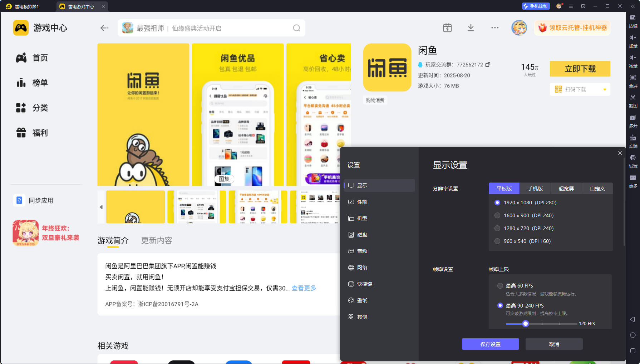Click the 保存设置 button
This screenshot has width=640, height=364.
(491, 344)
